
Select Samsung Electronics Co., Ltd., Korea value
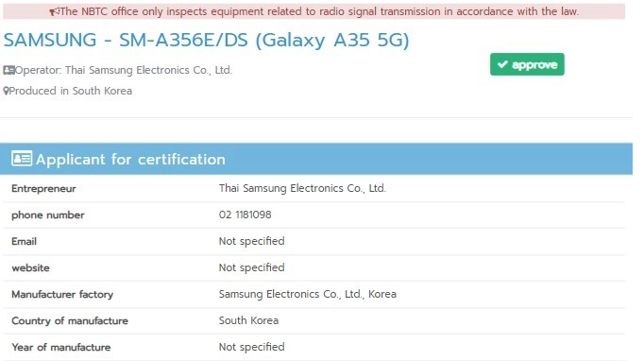307,295
